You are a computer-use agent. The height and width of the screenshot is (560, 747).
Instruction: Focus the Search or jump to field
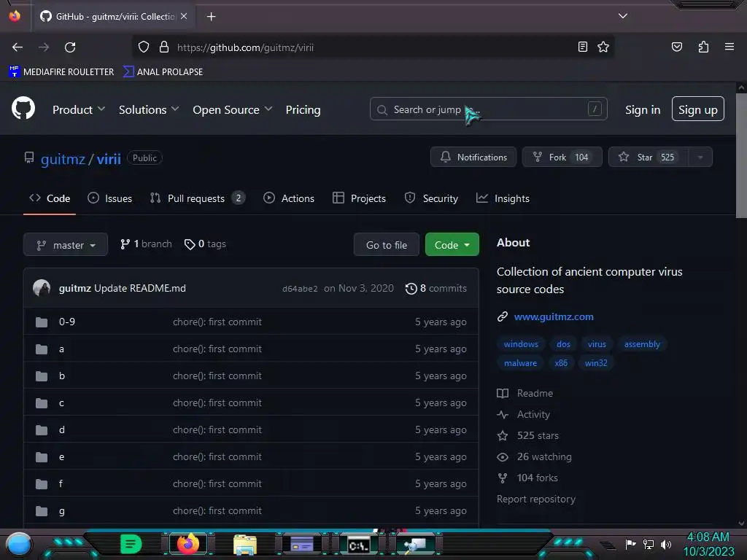coord(488,109)
